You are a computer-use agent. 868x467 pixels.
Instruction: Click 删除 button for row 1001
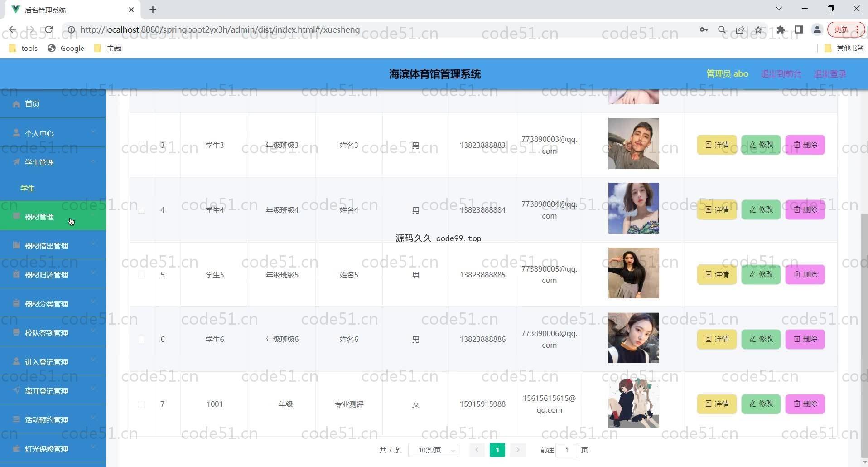pyautogui.click(x=805, y=404)
